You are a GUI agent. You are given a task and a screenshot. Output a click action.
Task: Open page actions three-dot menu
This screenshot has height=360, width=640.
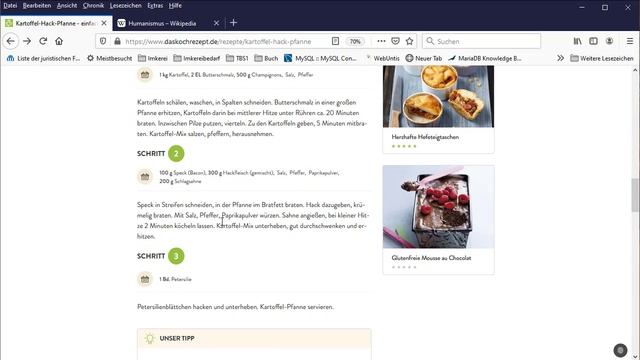point(381,41)
